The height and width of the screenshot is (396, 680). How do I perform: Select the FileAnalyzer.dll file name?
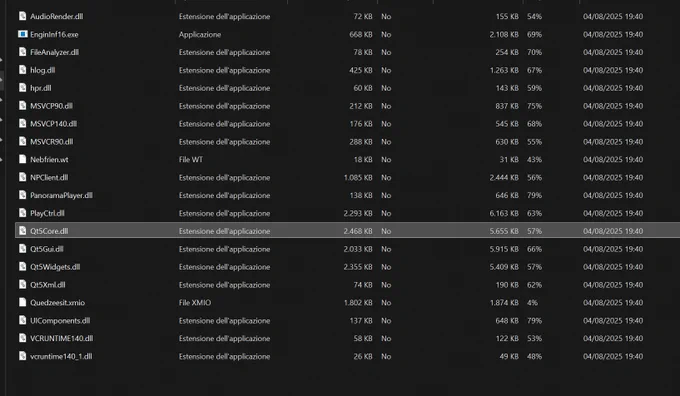click(x=54, y=52)
